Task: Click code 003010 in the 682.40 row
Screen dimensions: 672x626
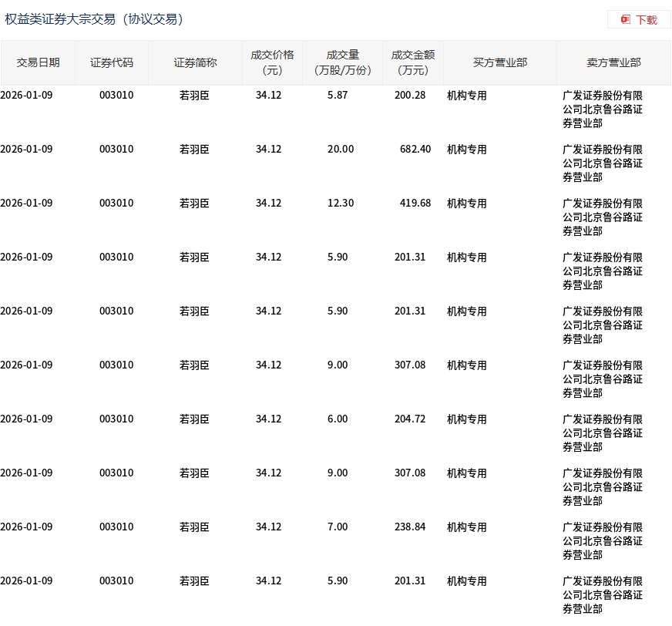Action: [116, 150]
